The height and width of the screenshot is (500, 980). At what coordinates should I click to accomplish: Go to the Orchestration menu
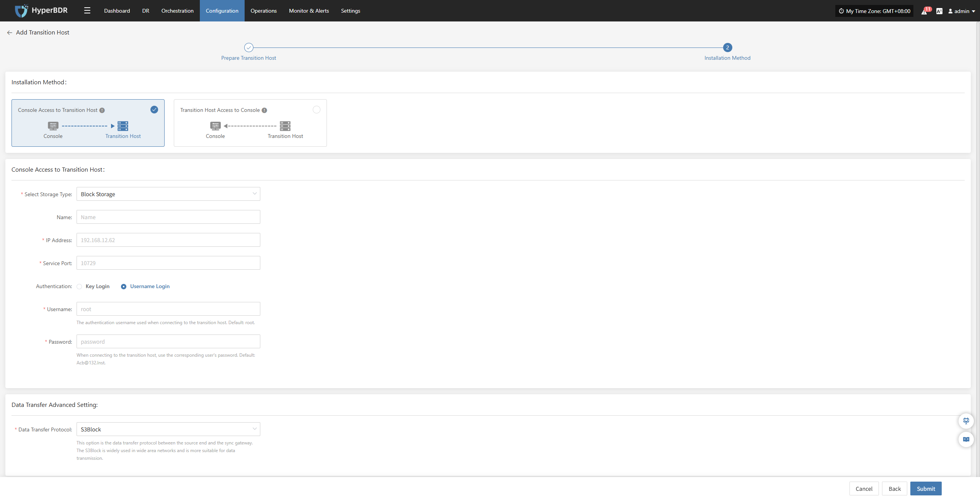click(x=177, y=11)
